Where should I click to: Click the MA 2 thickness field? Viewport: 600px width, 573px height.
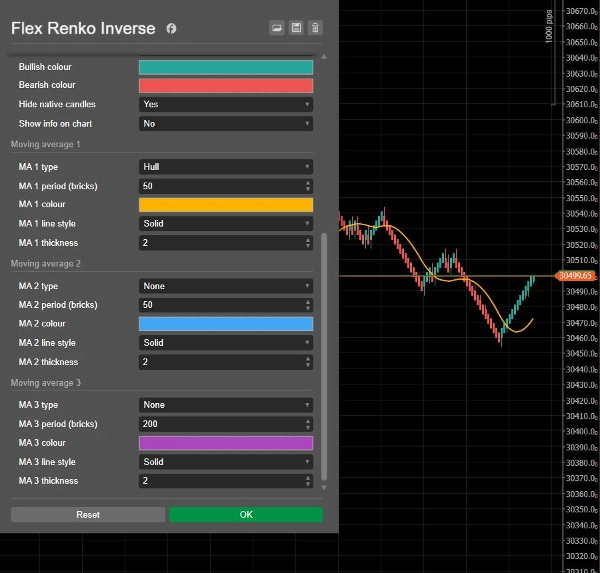[x=226, y=362]
